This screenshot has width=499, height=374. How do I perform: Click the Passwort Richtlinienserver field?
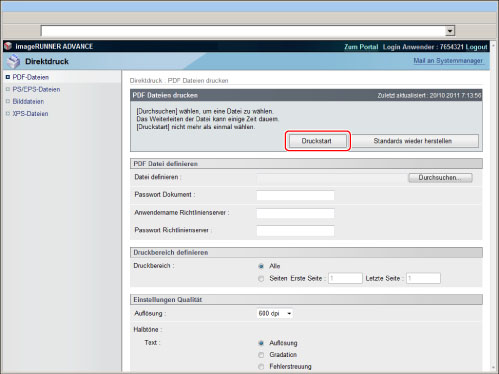pyautogui.click(x=295, y=231)
